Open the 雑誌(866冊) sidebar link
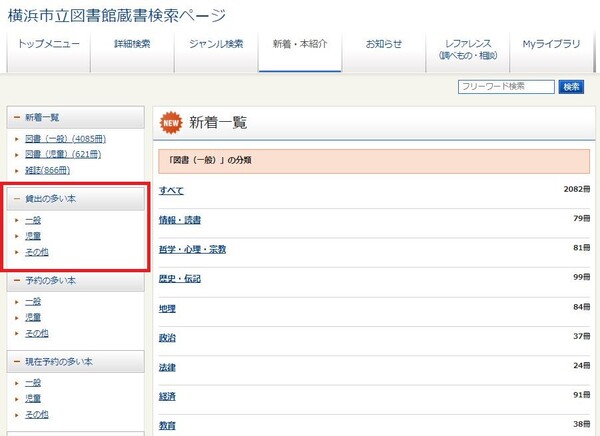The height and width of the screenshot is (436, 600). click(x=47, y=170)
